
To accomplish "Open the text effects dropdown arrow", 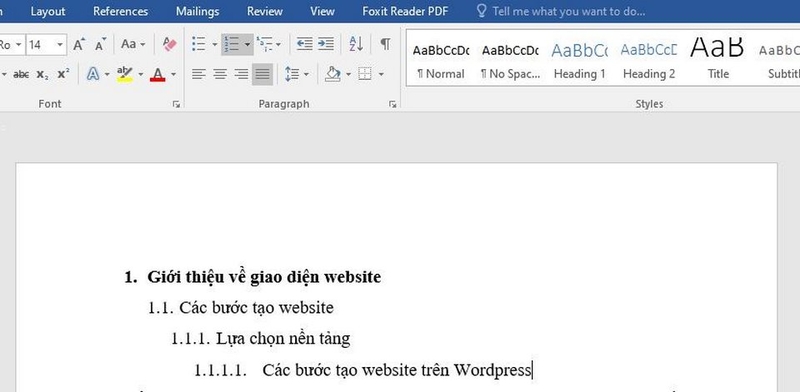I will 107,75.
